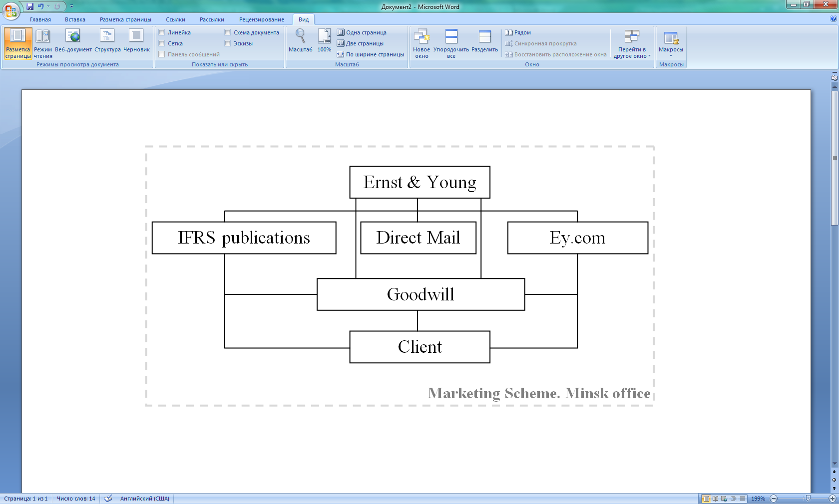Open the Макросы dropdown button
Image resolution: width=839 pixels, height=504 pixels.
point(671,43)
